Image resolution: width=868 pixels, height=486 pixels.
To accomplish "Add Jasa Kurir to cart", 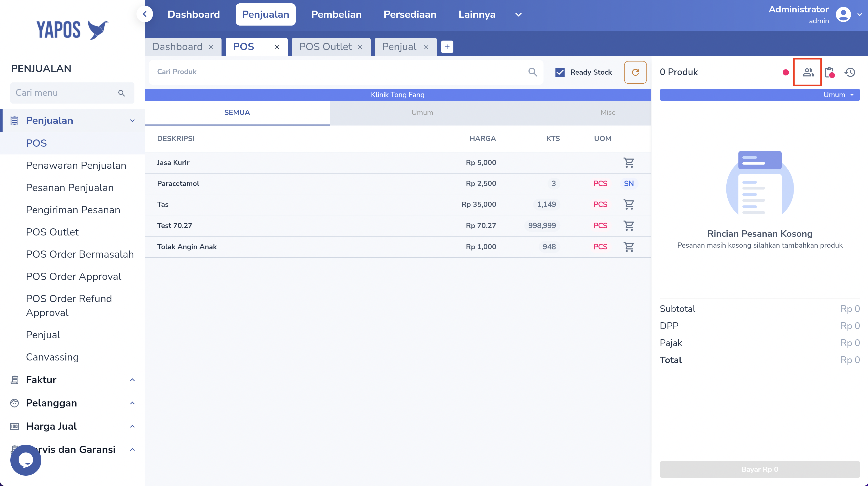I will click(x=629, y=163).
